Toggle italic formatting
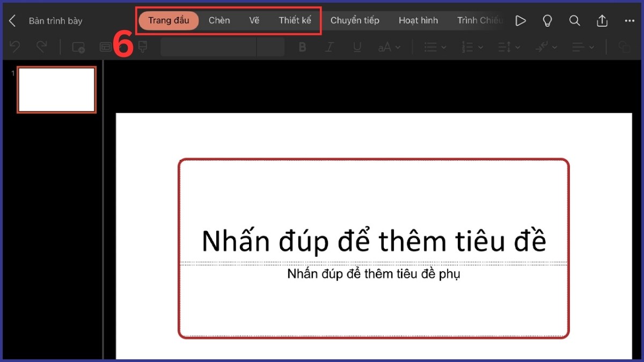644x362 pixels. pos(330,47)
